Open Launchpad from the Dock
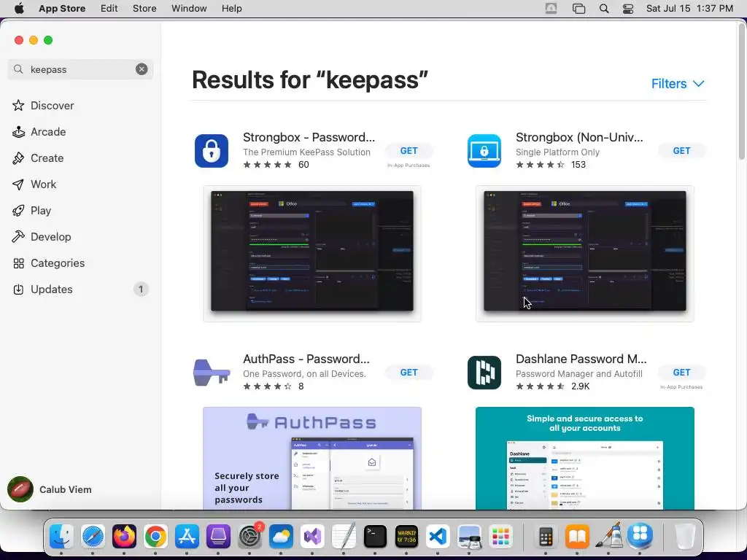The width and height of the screenshot is (747, 560). 500,537
